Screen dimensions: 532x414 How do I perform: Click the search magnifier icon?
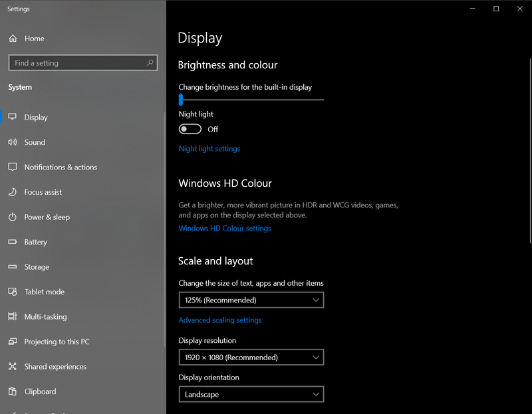point(150,63)
